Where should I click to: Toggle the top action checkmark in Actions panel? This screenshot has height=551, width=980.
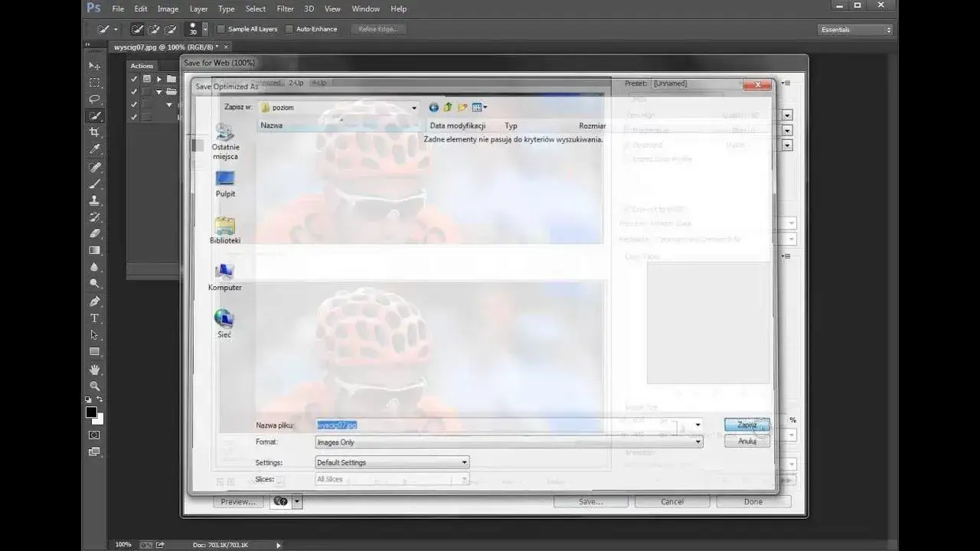[x=133, y=77]
